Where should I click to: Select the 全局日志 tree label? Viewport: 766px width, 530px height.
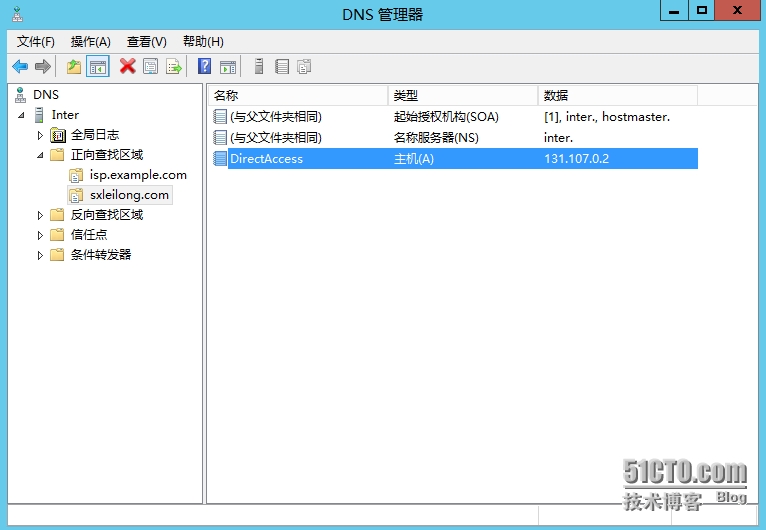(x=95, y=135)
